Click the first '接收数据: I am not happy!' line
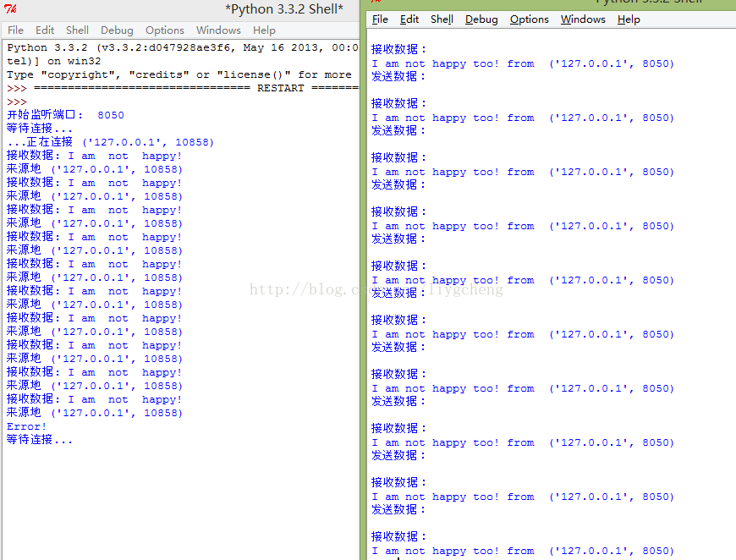 click(94, 156)
